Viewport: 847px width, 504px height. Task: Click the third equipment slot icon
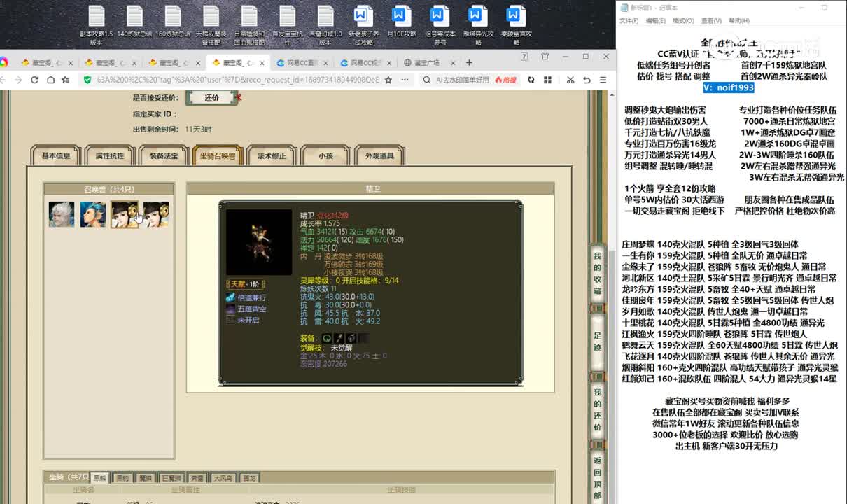point(351,338)
